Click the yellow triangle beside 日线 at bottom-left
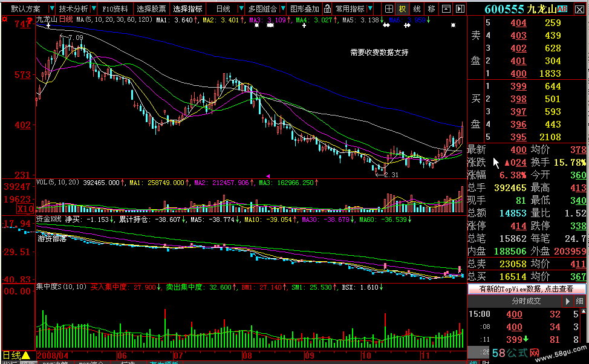 25,355
